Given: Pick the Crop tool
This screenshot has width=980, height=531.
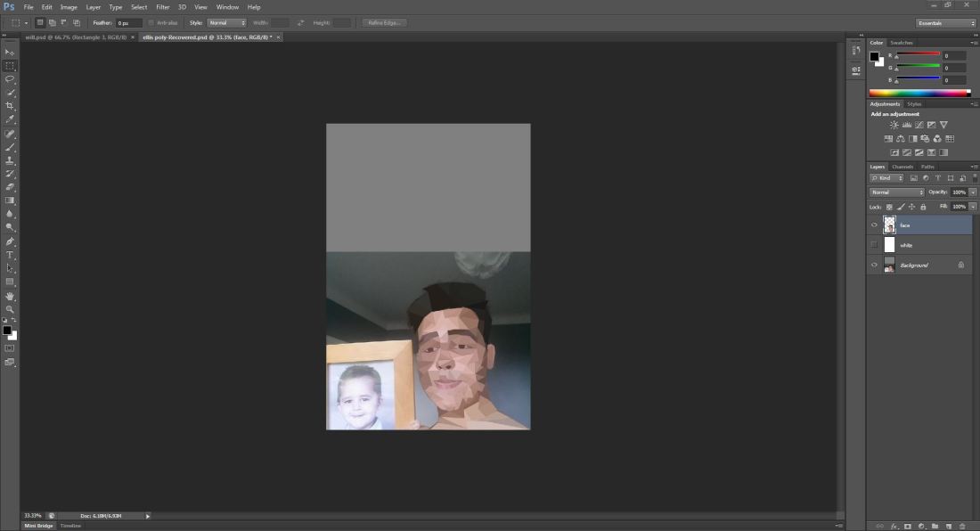Looking at the screenshot, I should [10, 106].
